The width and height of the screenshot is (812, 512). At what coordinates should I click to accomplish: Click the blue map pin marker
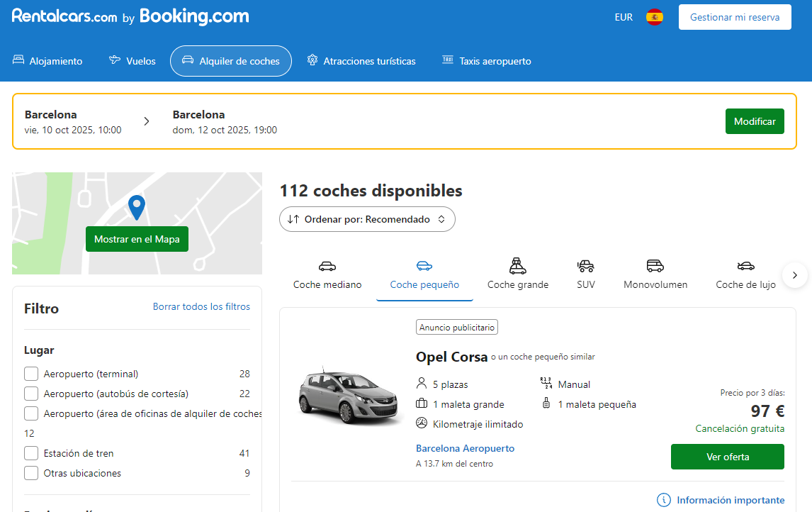136,207
